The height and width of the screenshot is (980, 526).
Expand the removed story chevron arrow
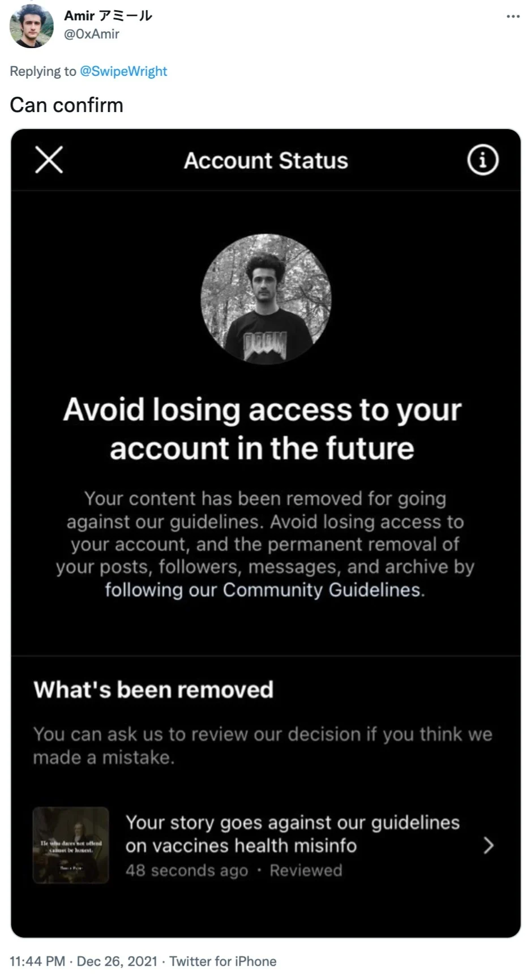click(x=489, y=846)
